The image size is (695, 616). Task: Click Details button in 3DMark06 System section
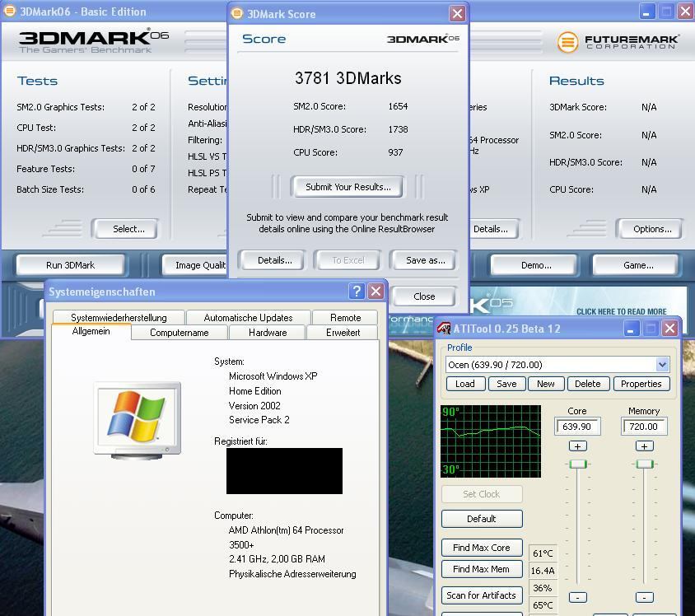[x=493, y=229]
